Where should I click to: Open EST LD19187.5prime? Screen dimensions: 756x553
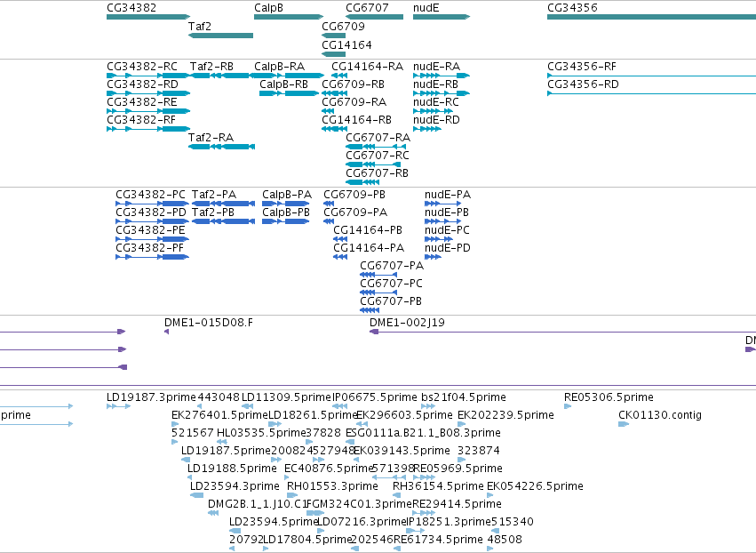(x=186, y=460)
